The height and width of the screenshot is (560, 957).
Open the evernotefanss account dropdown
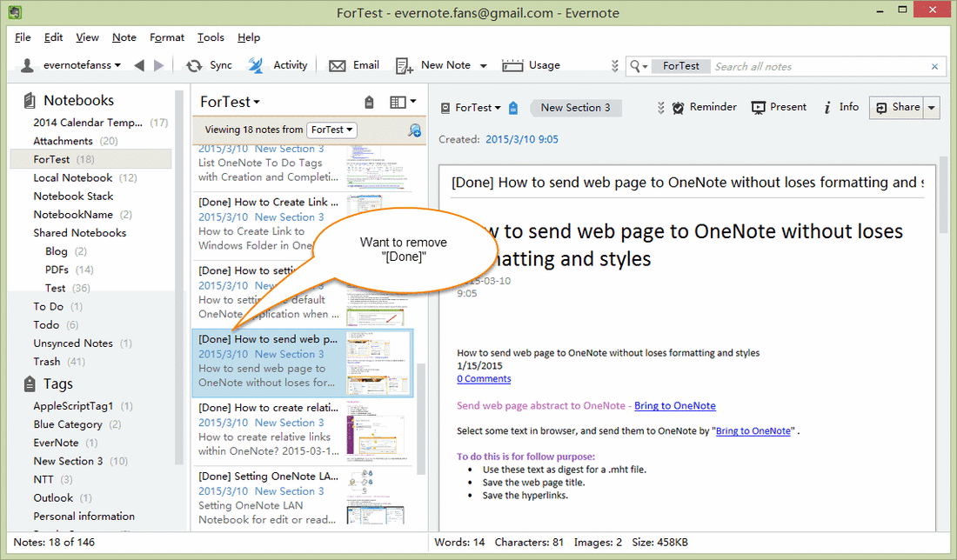tap(82, 65)
